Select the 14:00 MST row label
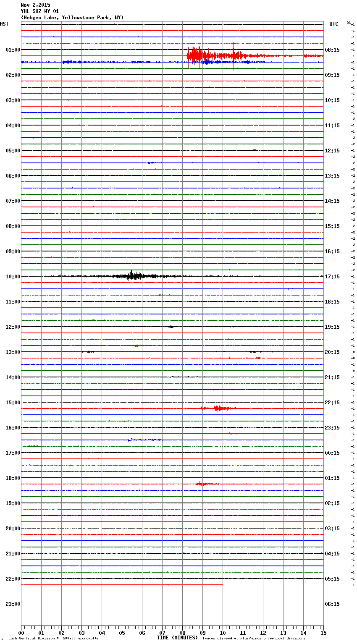This screenshot has width=357, height=644. click(13, 377)
